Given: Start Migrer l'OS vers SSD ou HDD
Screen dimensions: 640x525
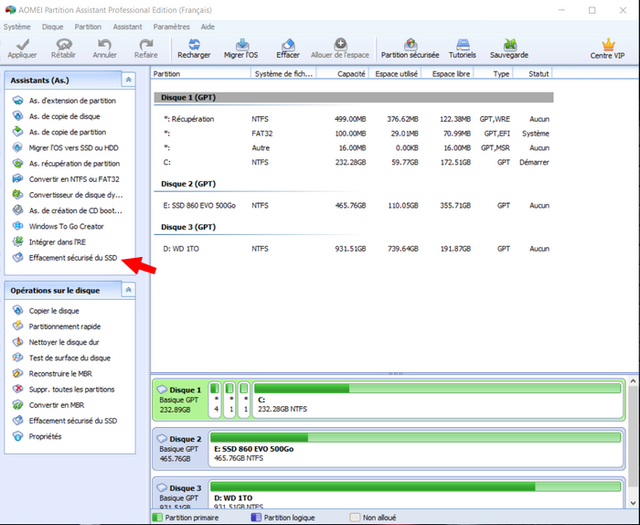Looking at the screenshot, I should [x=73, y=148].
